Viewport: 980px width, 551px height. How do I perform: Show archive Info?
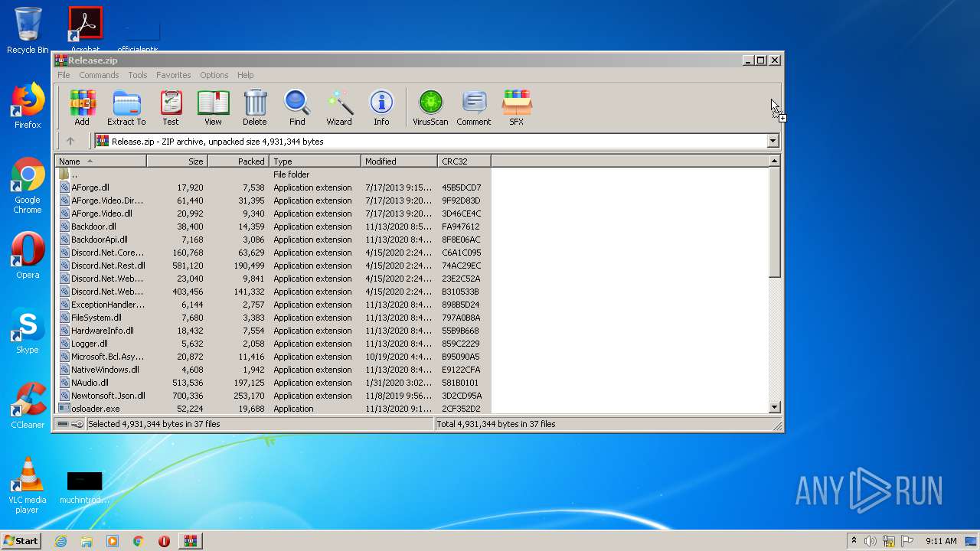[x=381, y=107]
